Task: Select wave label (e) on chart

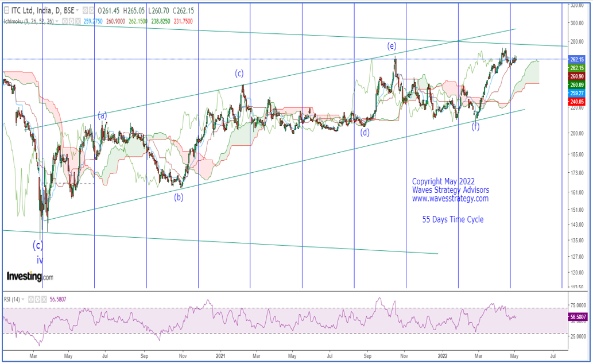Action: pos(392,46)
